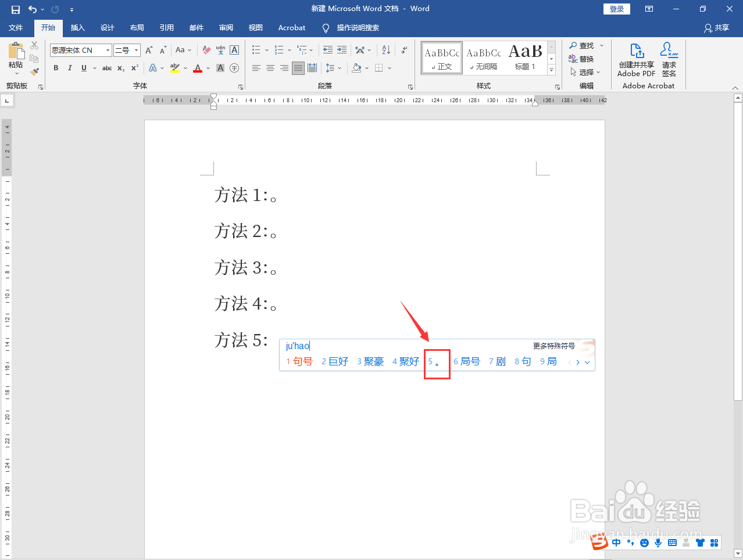
Task: Click the 登录 sign-in button
Action: click(617, 9)
